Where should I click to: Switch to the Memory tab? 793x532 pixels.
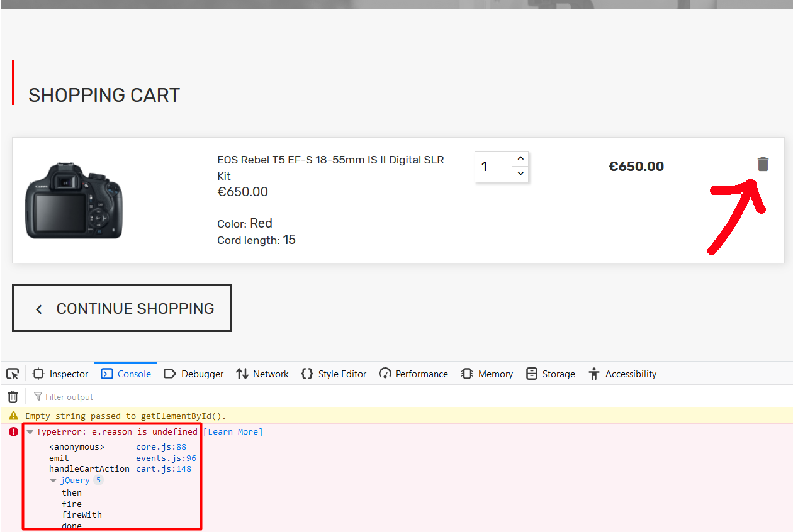(486, 374)
